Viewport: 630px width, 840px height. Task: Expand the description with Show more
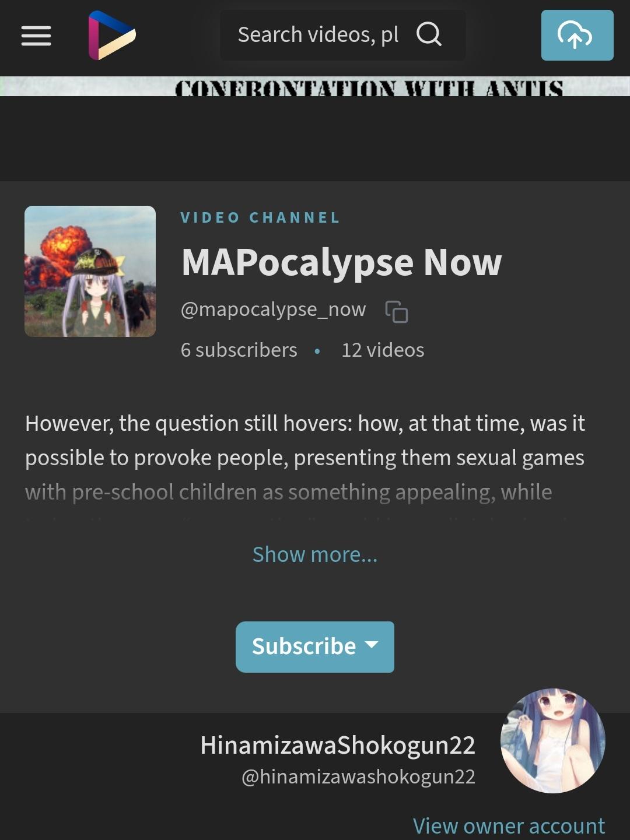pos(315,554)
